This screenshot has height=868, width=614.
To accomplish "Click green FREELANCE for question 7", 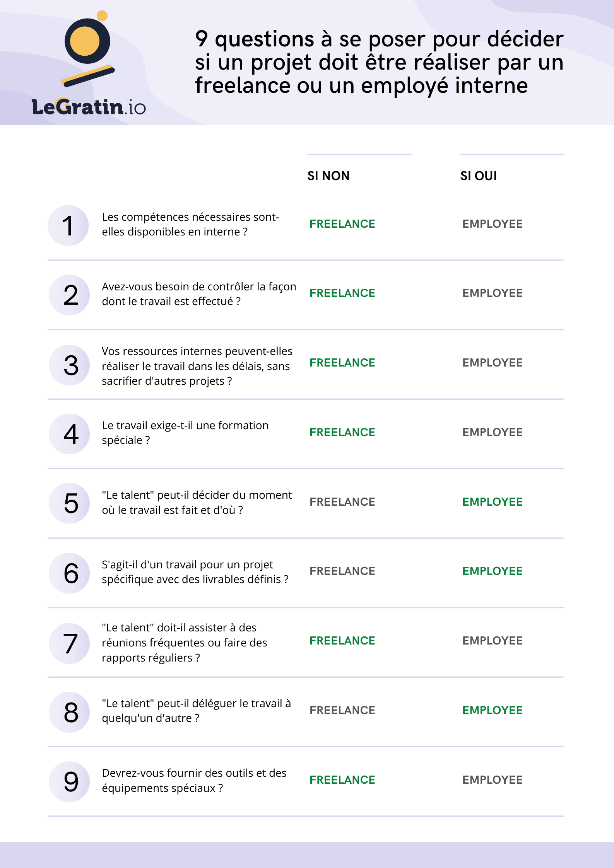I will [342, 641].
